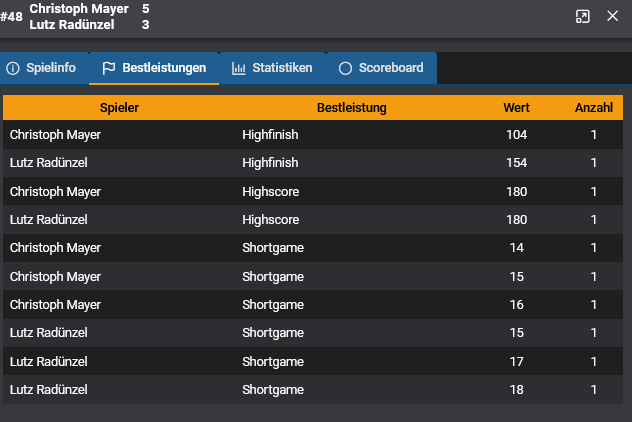The width and height of the screenshot is (632, 422).
Task: Sort by the Spieler column header
Action: [x=119, y=107]
